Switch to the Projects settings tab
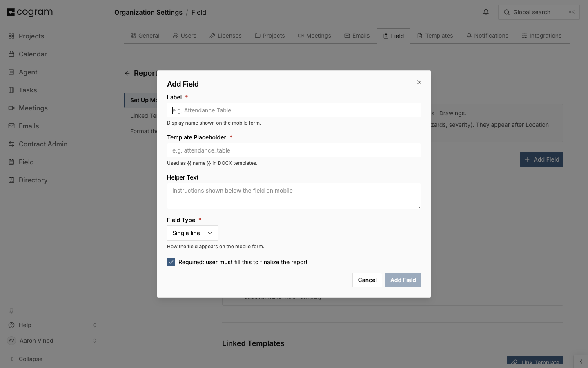 point(270,36)
